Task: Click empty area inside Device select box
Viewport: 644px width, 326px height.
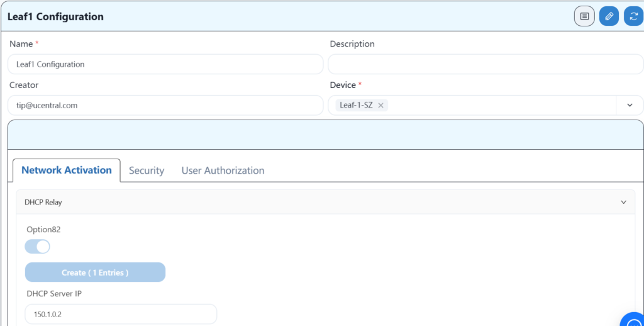Action: [503, 106]
